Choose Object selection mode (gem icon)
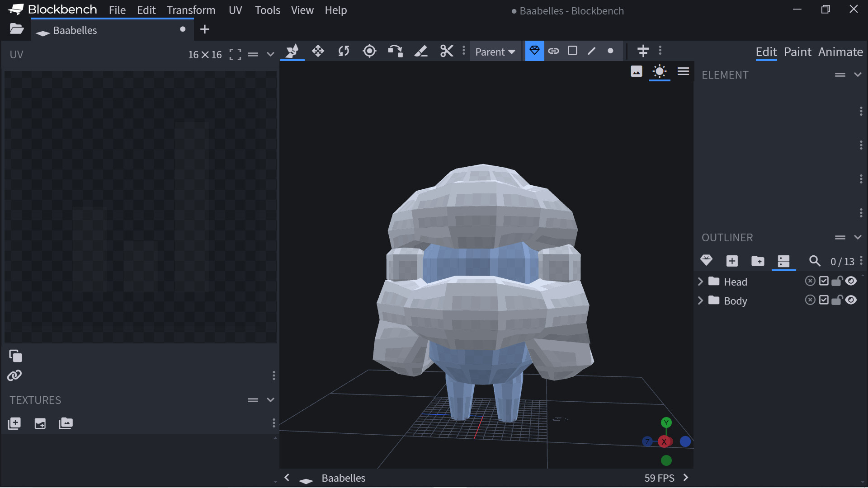868x488 pixels. [x=534, y=51]
